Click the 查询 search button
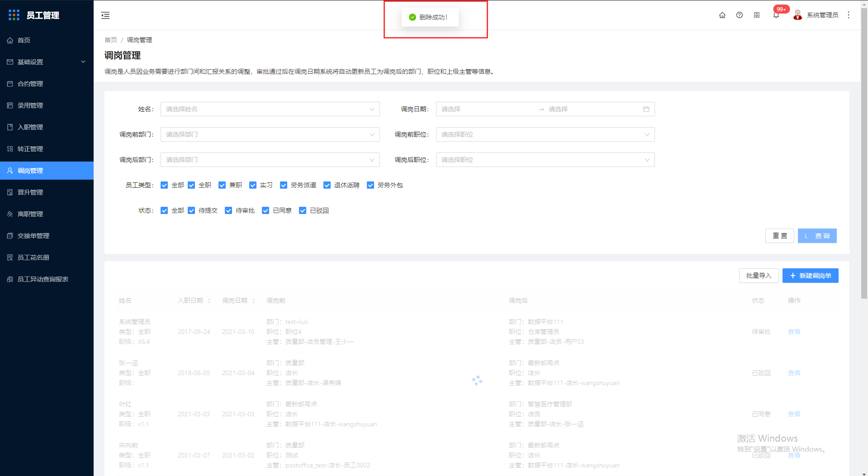The height and width of the screenshot is (476, 868). [817, 236]
